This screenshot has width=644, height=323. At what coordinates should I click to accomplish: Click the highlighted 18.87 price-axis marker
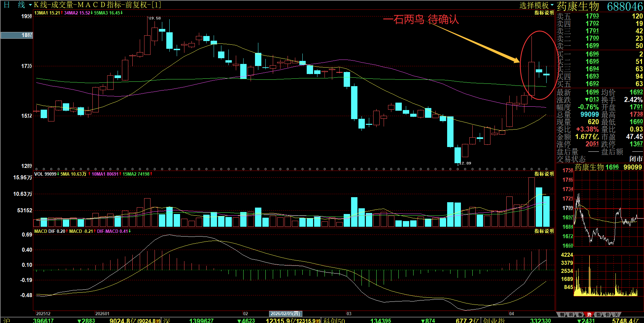(x=17, y=35)
